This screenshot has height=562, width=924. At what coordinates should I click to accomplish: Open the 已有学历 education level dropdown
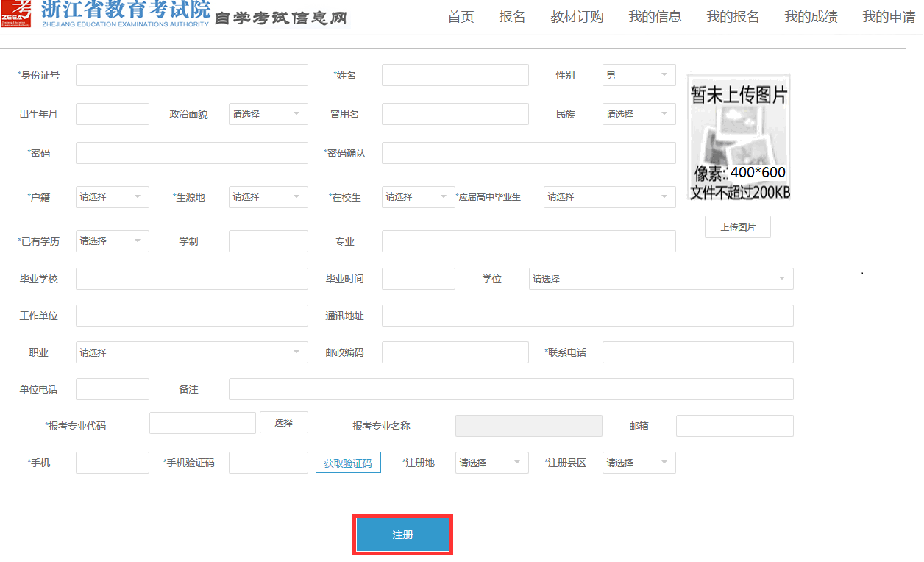(112, 241)
